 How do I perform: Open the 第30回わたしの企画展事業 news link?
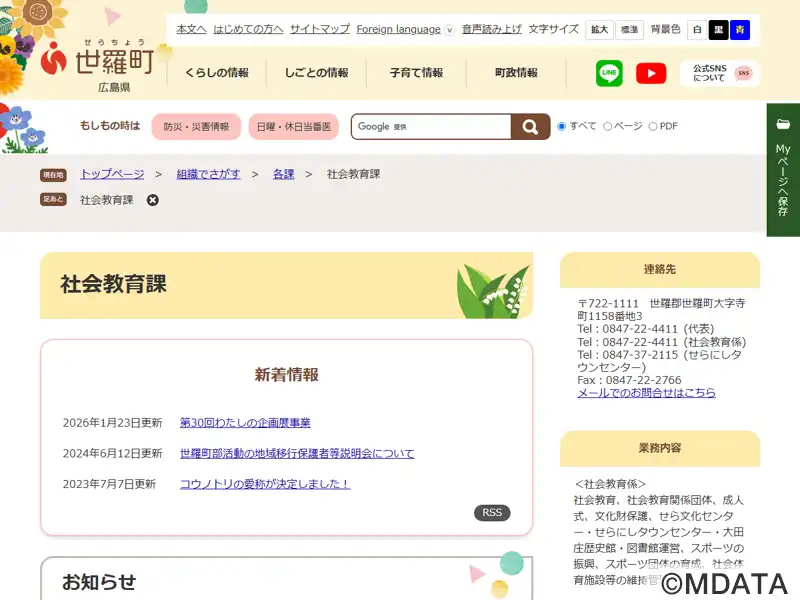[245, 423]
